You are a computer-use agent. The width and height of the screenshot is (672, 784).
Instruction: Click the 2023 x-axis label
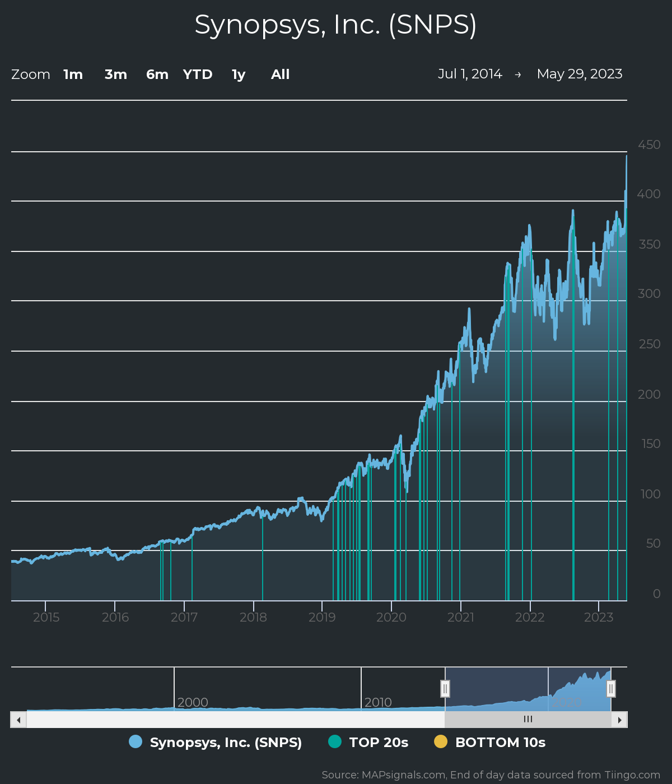(x=599, y=617)
